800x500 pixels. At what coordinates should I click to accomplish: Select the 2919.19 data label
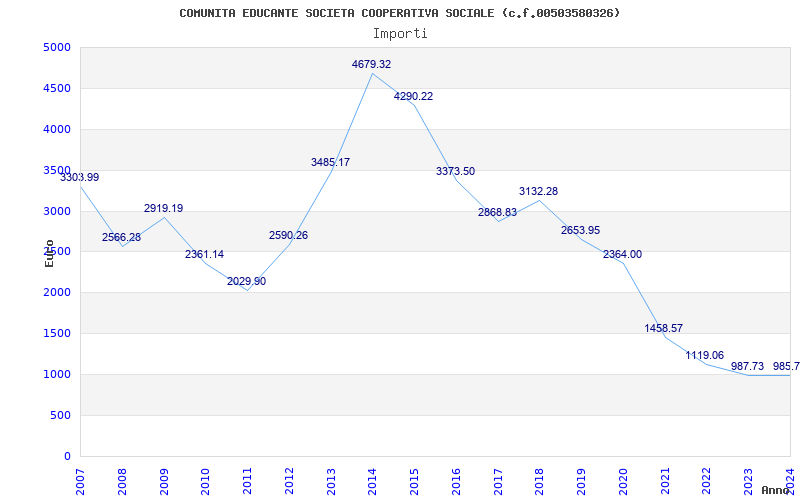click(x=163, y=208)
